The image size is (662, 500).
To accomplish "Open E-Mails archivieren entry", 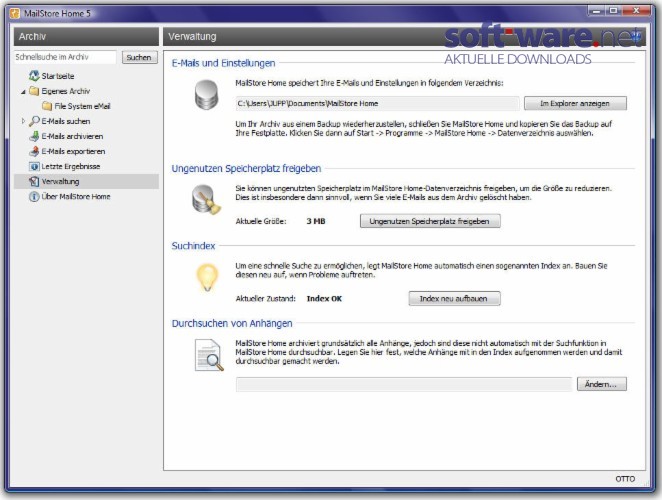I will 72,136.
